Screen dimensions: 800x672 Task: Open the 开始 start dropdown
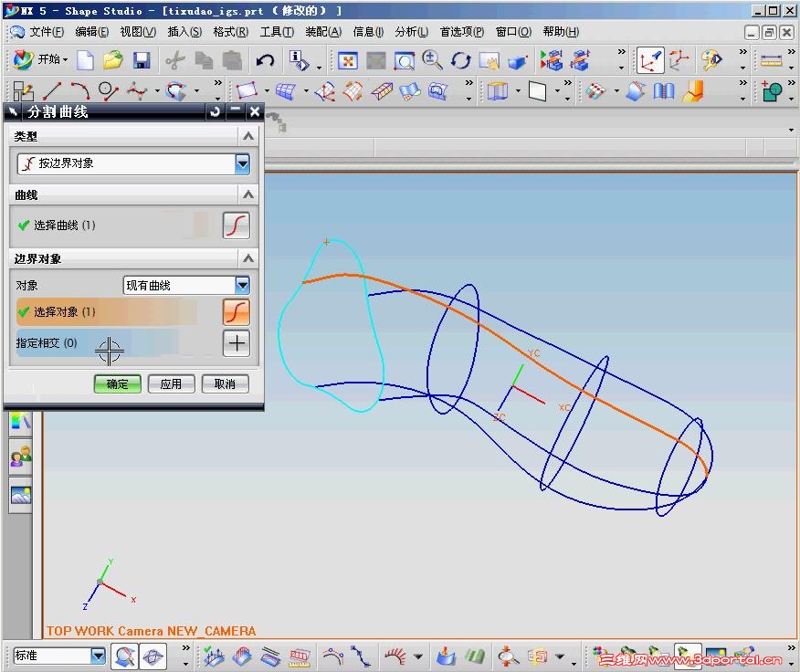point(41,59)
